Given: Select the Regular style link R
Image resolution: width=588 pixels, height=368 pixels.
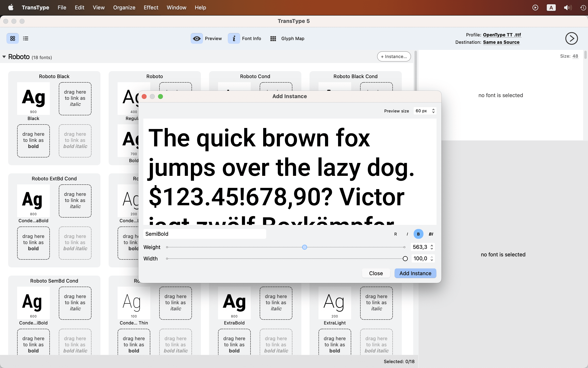Looking at the screenshot, I should point(395,234).
